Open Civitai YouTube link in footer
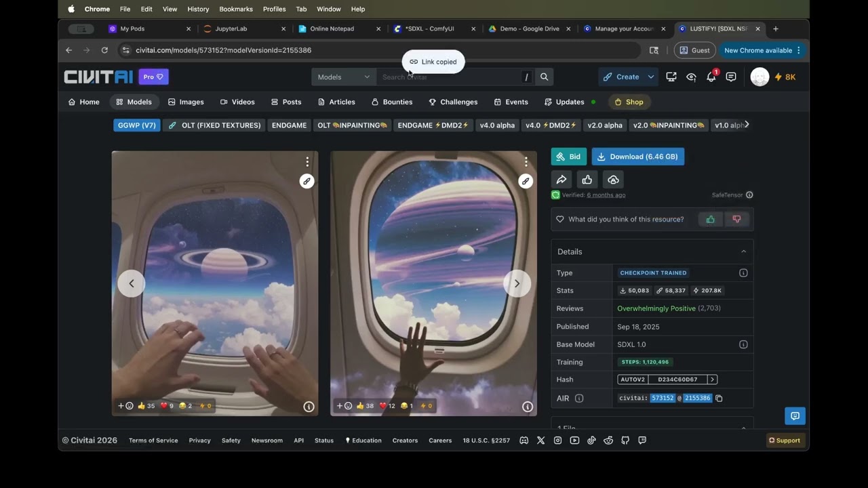 [574, 441]
